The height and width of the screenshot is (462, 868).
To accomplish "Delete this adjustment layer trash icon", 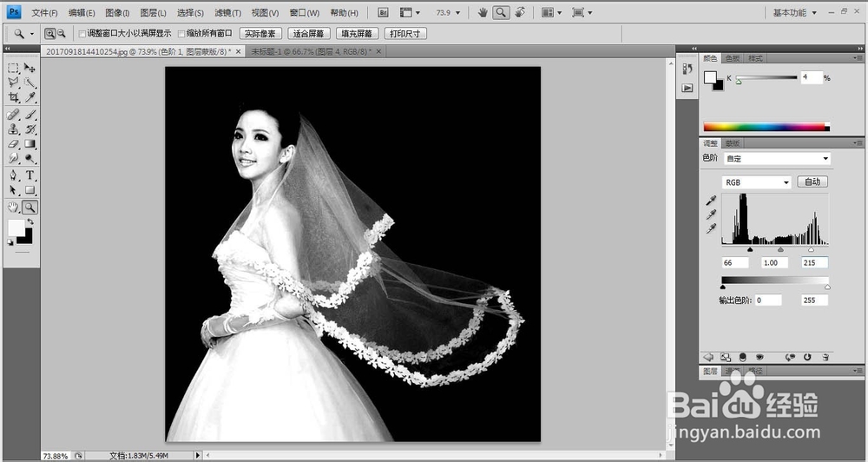I will coord(825,357).
